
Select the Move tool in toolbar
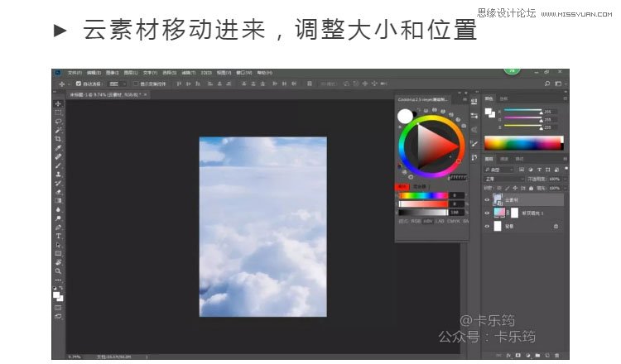coord(58,103)
